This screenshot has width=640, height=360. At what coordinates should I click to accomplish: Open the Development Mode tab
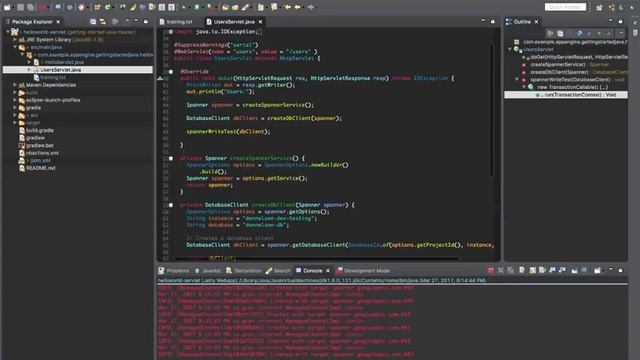point(363,271)
